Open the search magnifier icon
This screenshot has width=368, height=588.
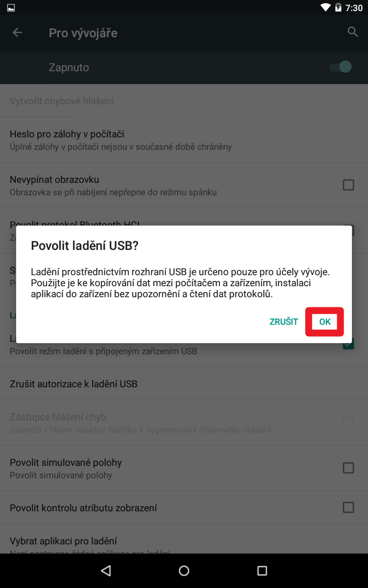pyautogui.click(x=353, y=32)
